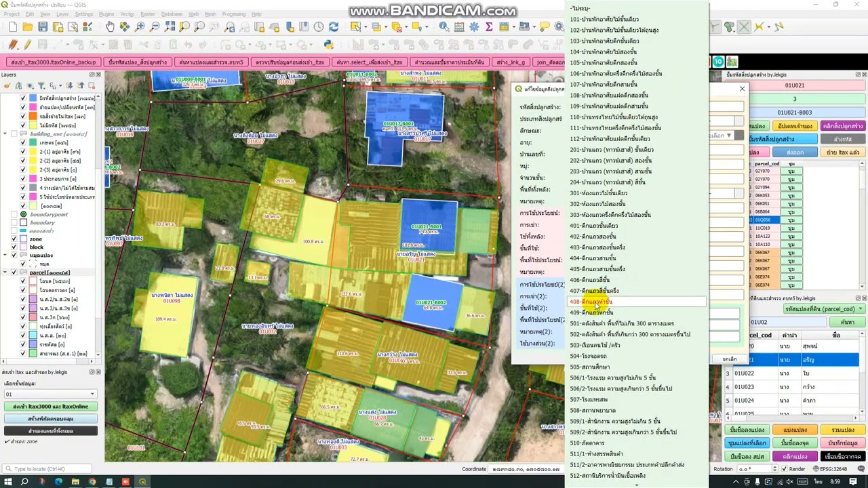Click the green ส่งเข้า ltax3000 และ ltaxOnline button

50,407
